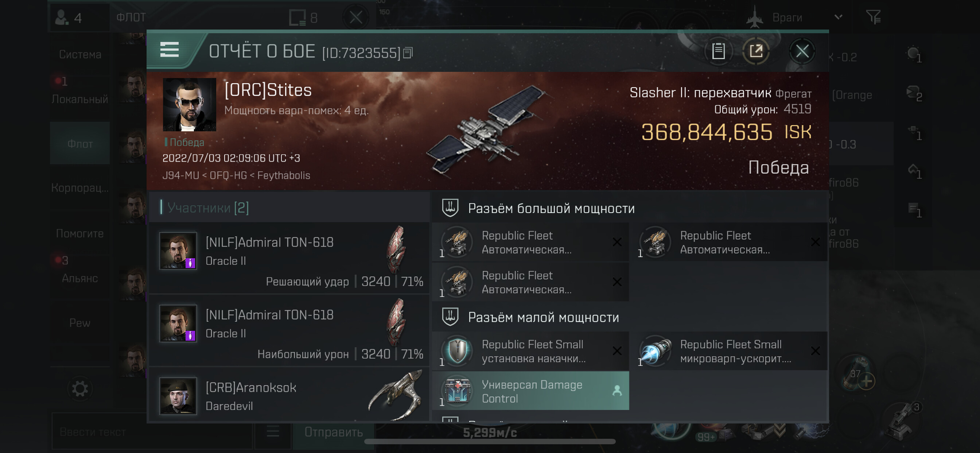Open the Aranoksok Daredevil participant entry
The image size is (980, 453).
(x=289, y=396)
